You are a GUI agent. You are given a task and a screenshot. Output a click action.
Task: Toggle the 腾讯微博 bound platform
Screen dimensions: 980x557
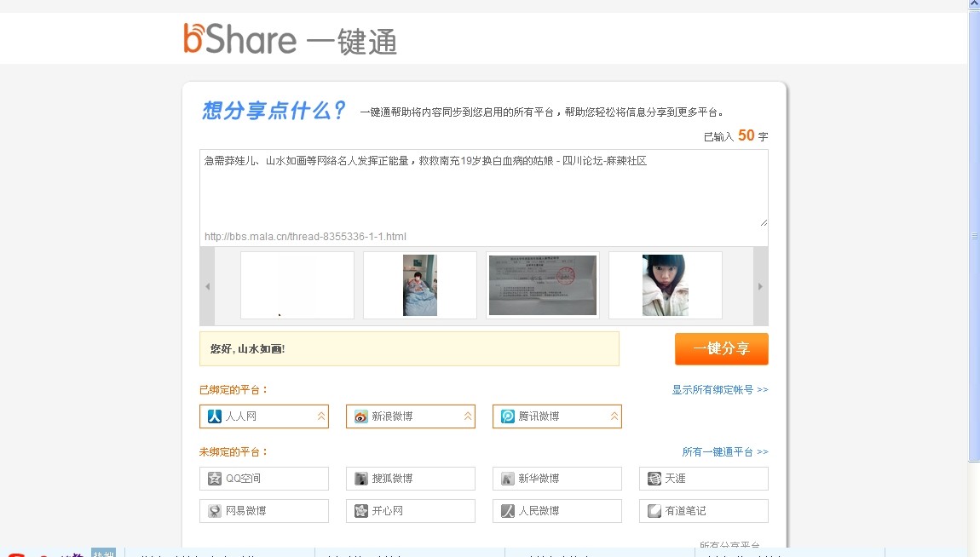(x=556, y=416)
